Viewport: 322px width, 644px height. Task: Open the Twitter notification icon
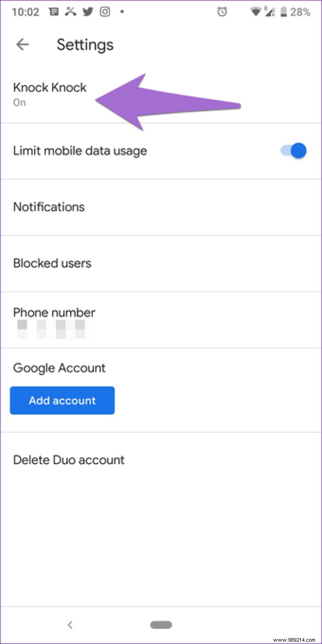(x=87, y=12)
